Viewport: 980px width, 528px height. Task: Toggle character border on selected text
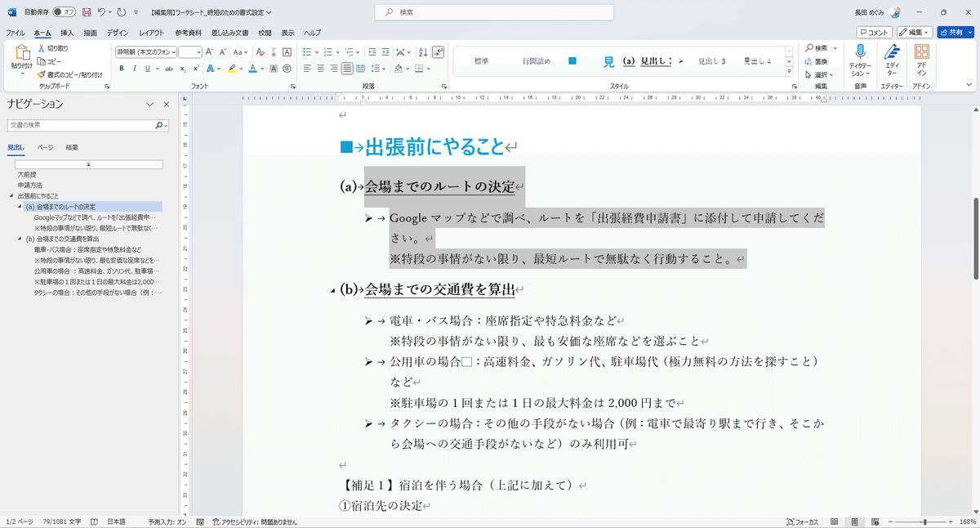point(287,52)
